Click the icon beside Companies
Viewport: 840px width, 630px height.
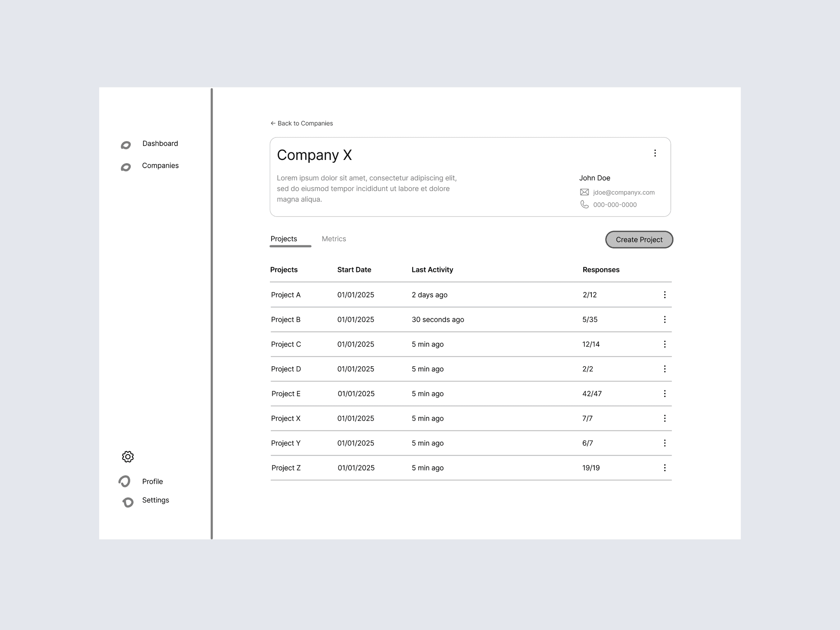pos(126,167)
